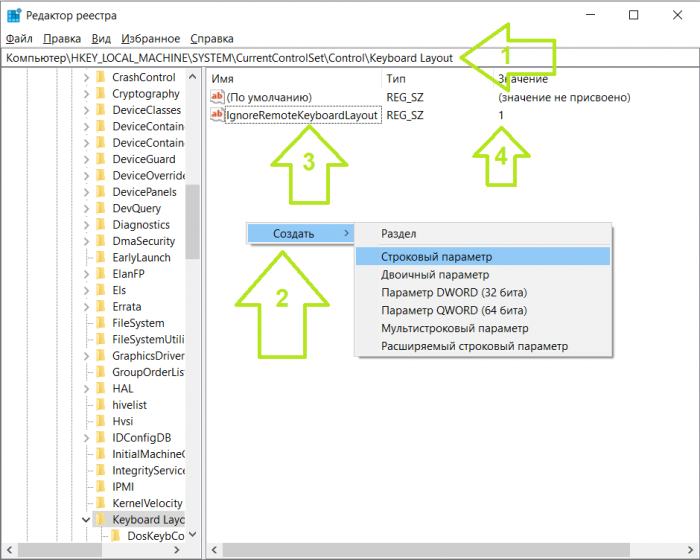Open the Справка menu
The image size is (700, 560).
point(212,39)
